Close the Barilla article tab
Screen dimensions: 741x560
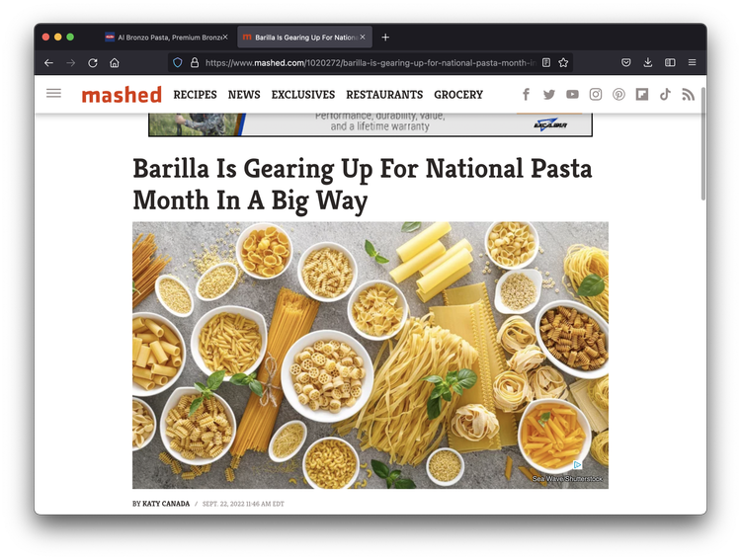363,37
